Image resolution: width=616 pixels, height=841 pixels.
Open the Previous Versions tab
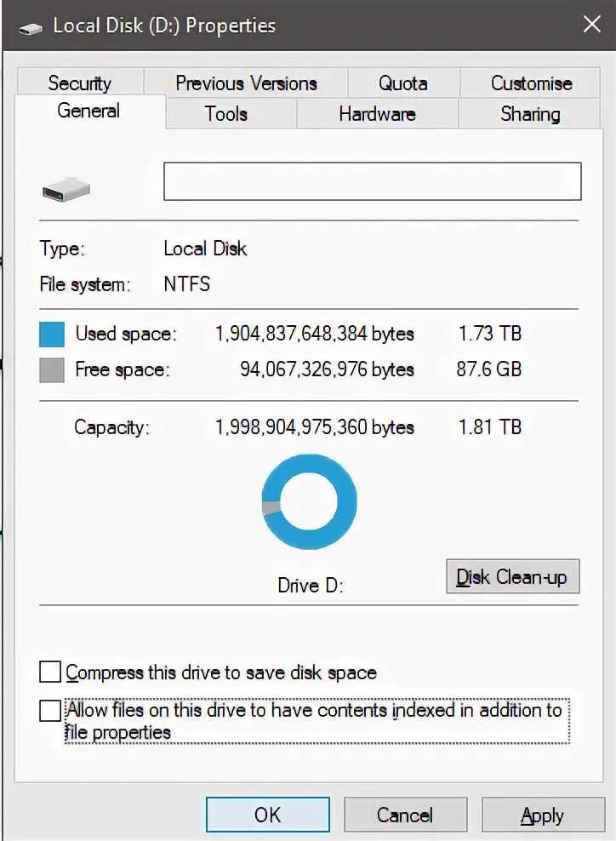246,83
